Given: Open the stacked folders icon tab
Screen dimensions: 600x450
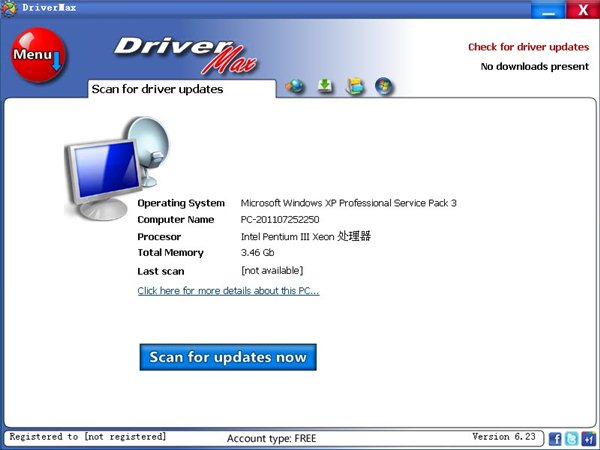Looking at the screenshot, I should tap(354, 86).
